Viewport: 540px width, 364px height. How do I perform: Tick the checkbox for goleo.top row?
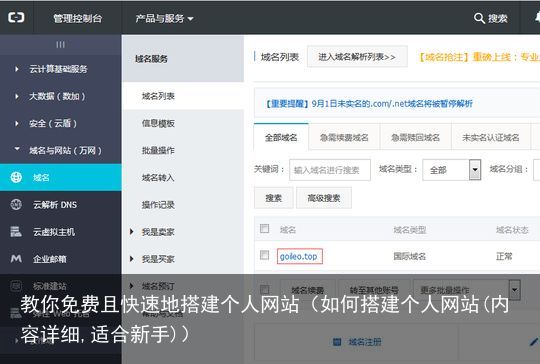point(264,255)
